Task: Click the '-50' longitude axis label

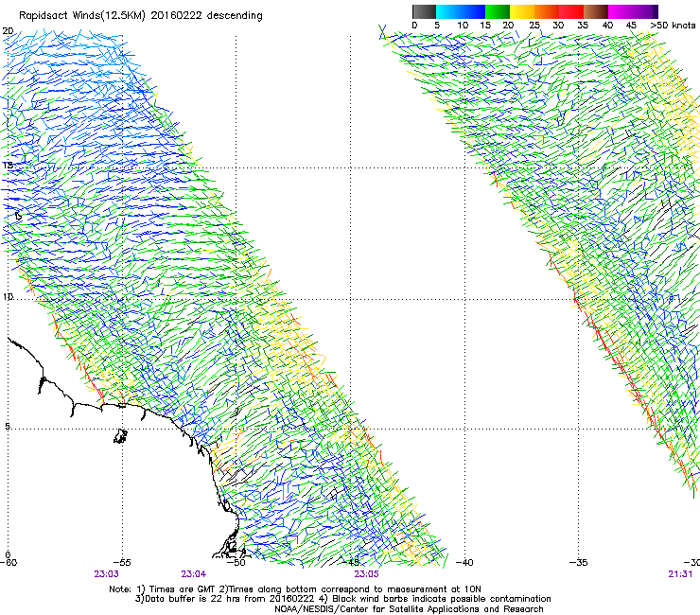Action: 236,563
